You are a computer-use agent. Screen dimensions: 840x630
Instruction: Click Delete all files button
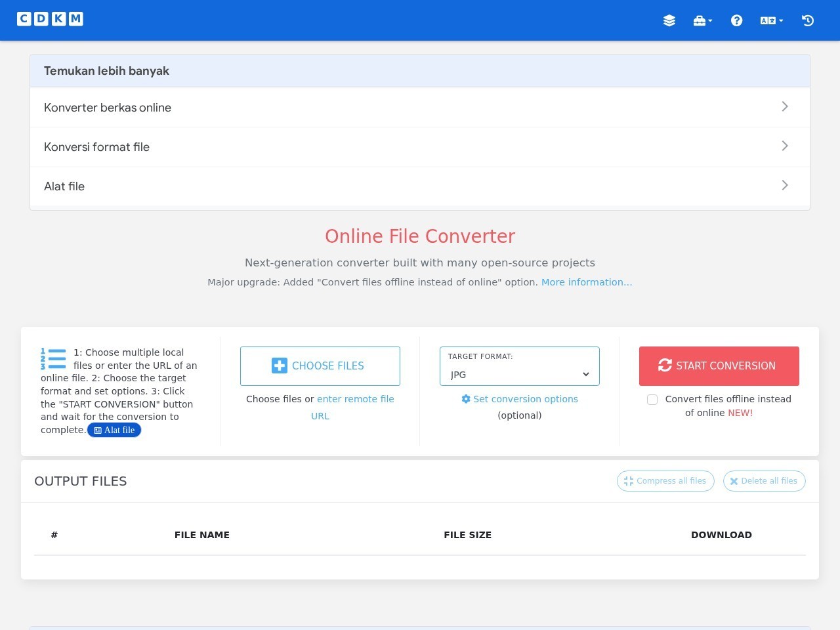[765, 481]
